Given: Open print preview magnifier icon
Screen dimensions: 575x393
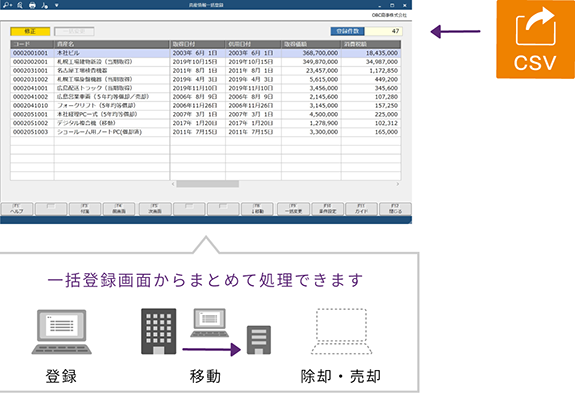Looking at the screenshot, I should coord(20,5).
